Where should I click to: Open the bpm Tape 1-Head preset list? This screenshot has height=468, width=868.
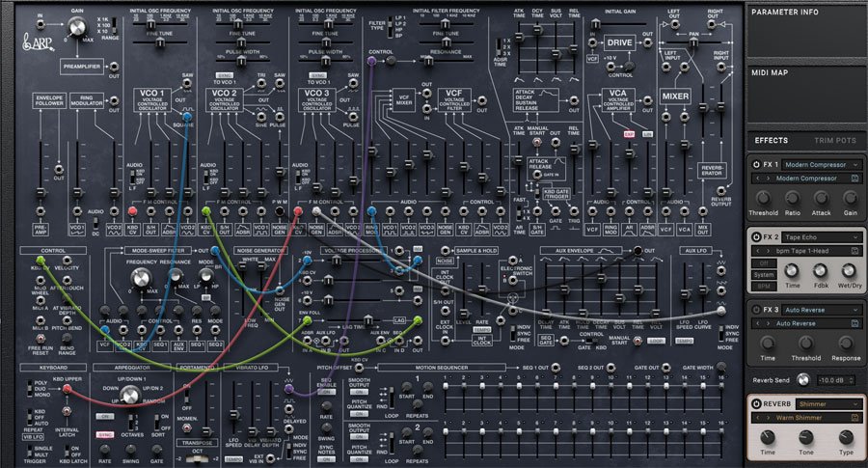[806, 251]
